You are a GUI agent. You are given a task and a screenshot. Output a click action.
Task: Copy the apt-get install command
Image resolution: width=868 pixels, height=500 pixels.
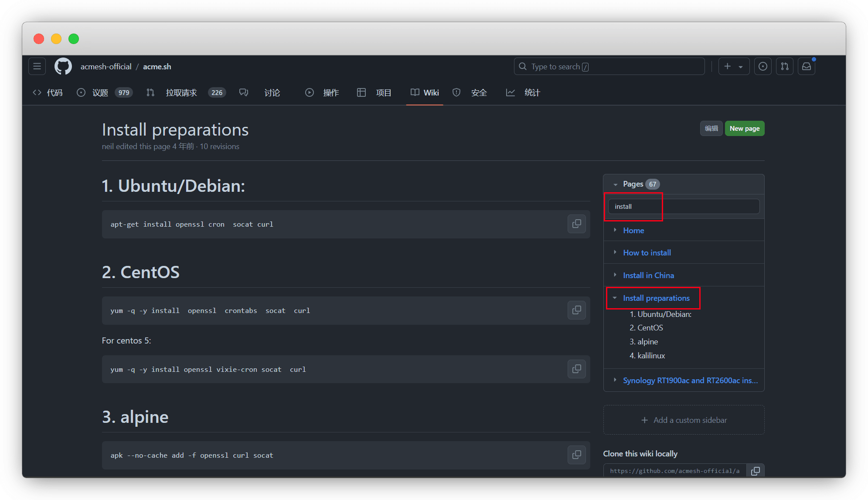576,224
